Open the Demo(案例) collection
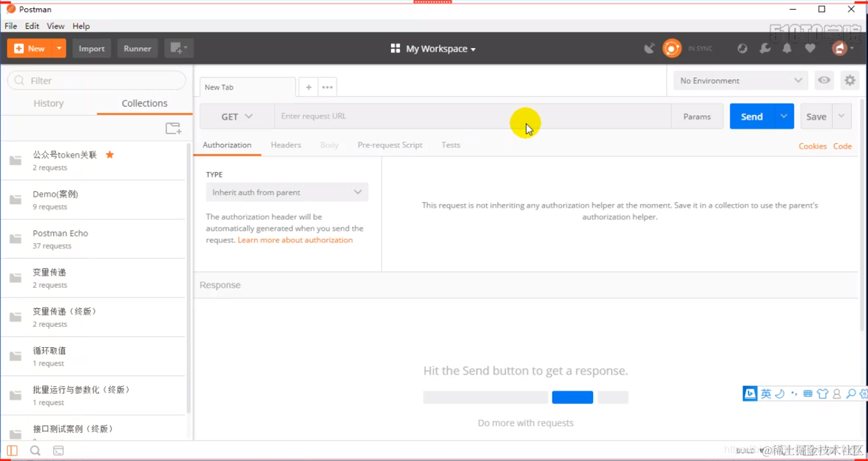868x461 pixels. 93,200
